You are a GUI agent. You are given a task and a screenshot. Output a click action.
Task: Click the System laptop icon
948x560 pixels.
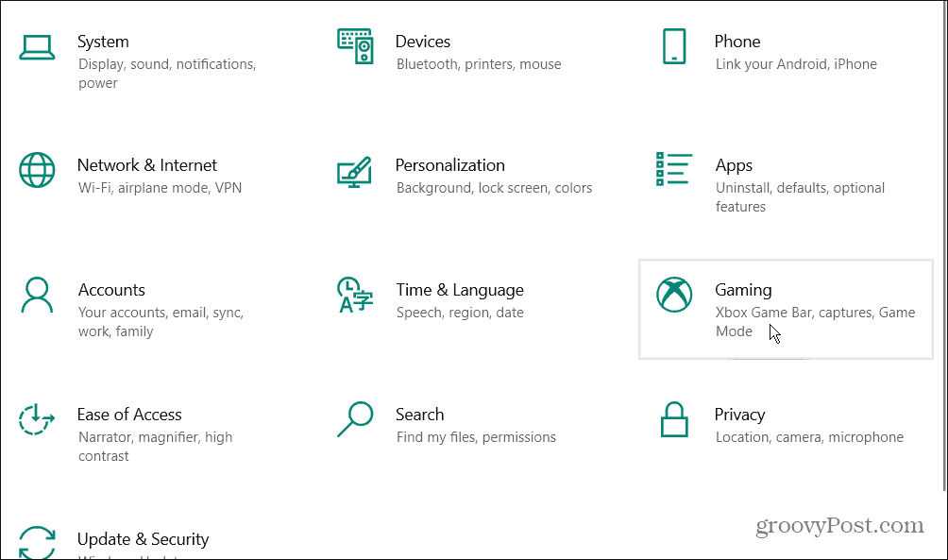[38, 45]
